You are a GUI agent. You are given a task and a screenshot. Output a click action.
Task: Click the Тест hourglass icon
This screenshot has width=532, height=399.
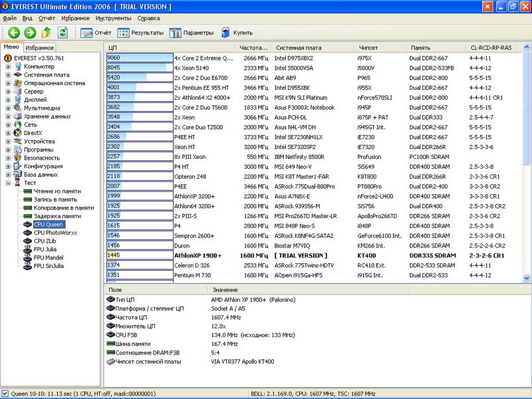click(x=18, y=183)
